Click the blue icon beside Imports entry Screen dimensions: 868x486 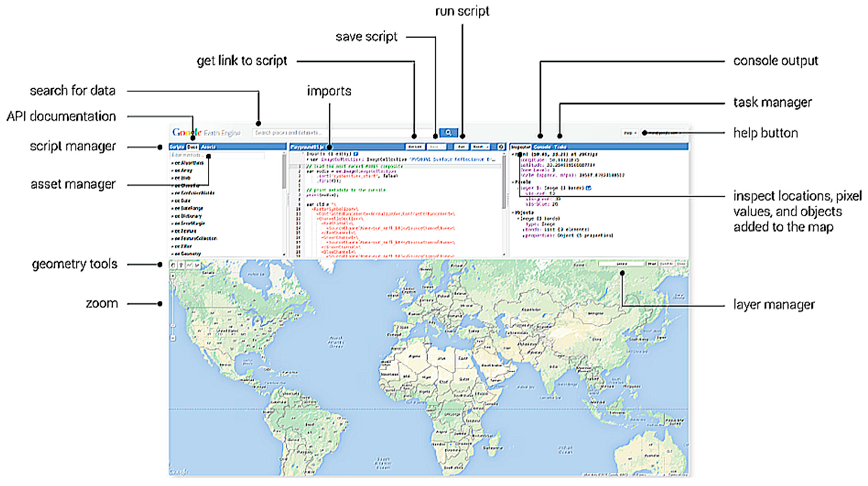coord(356,154)
